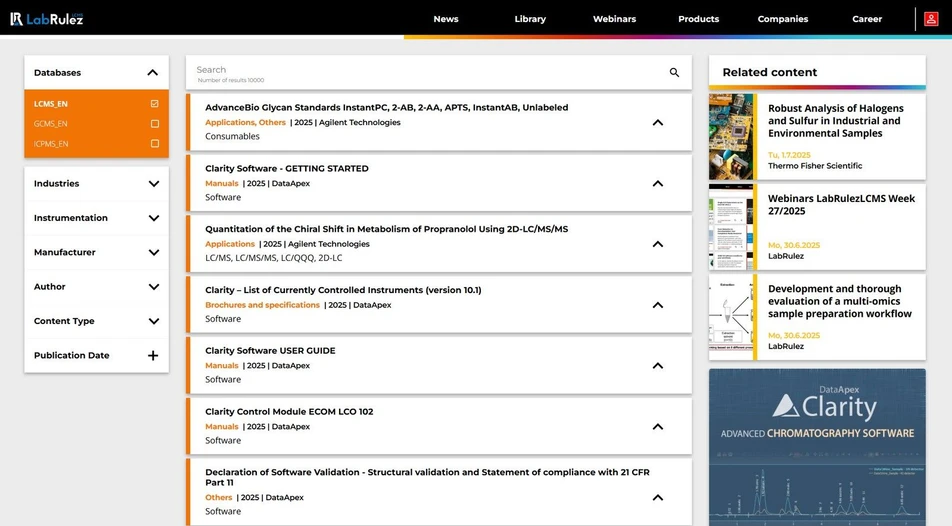Open the Companies menu
The width and height of the screenshot is (952, 526).
click(783, 19)
